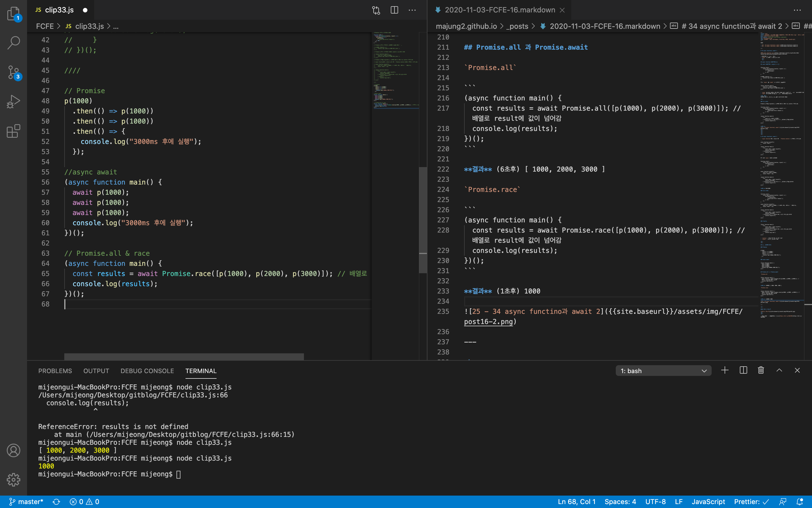Split the terminal panel
This screenshot has height=508, width=812.
[x=743, y=370]
